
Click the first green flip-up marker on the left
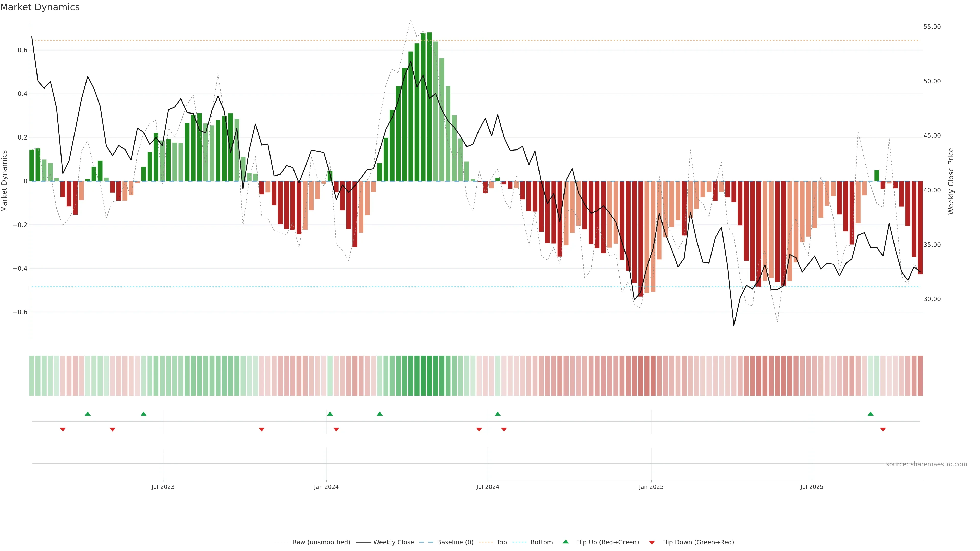[x=88, y=414]
